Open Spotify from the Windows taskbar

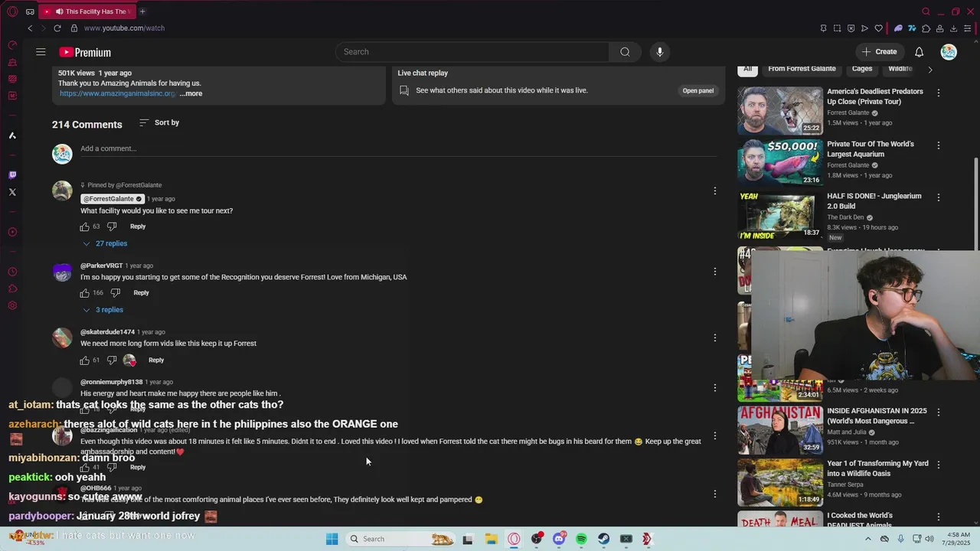click(581, 539)
